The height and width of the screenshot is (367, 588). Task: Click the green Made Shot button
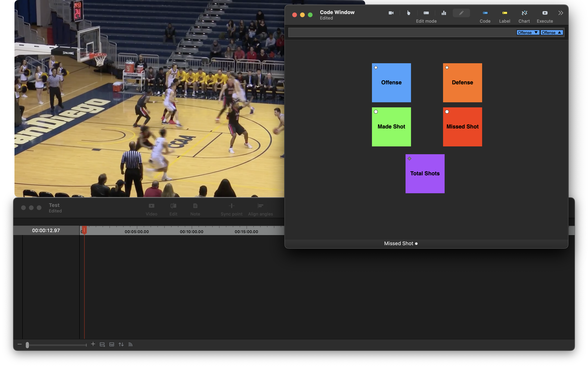click(x=391, y=127)
